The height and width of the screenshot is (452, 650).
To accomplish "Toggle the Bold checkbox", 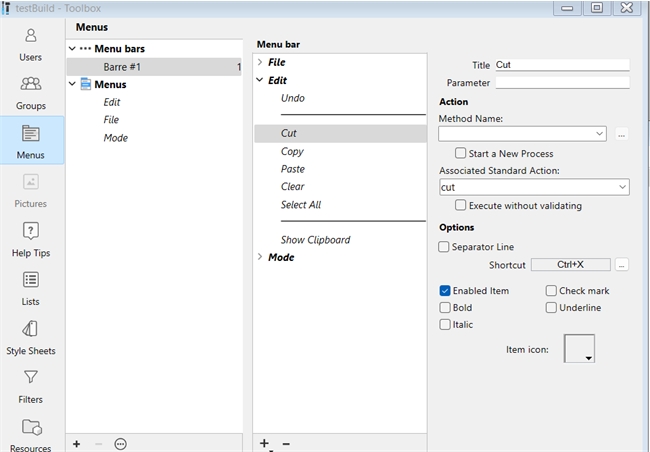I will [x=445, y=308].
